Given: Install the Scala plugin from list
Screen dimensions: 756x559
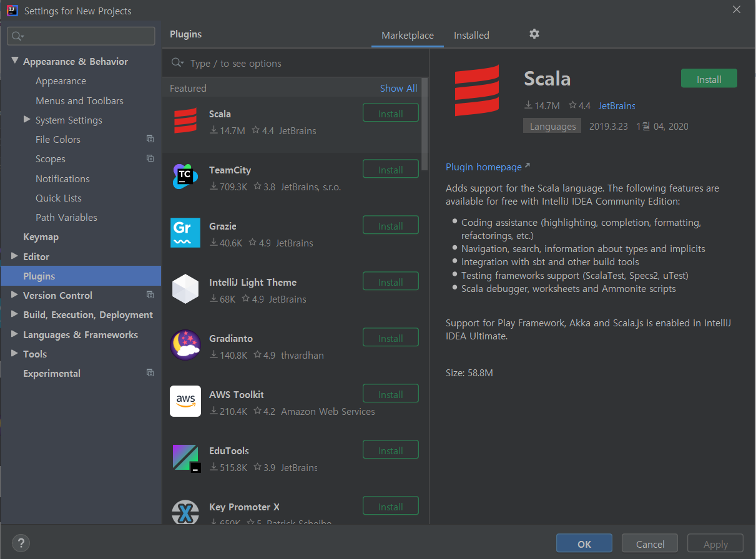Looking at the screenshot, I should (x=391, y=114).
